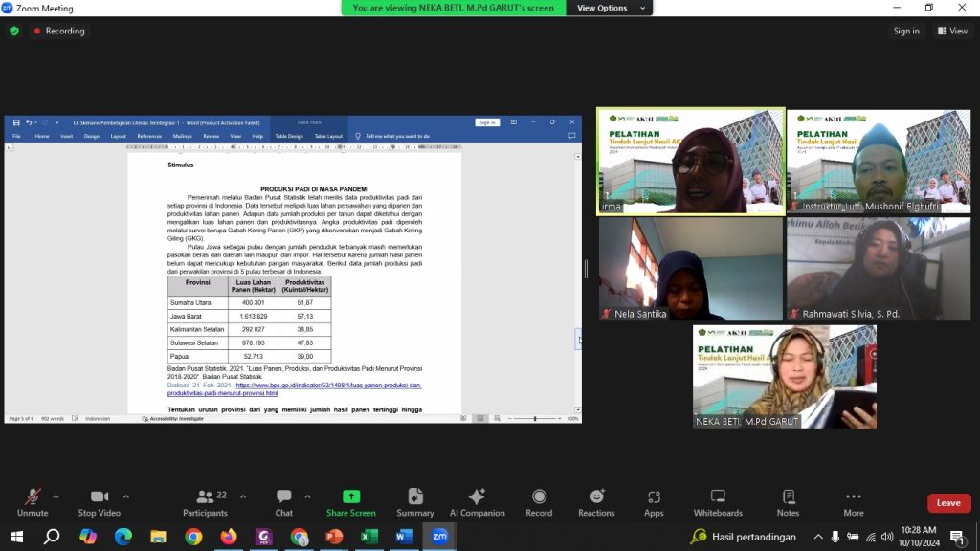Click the Summary icon

click(414, 500)
